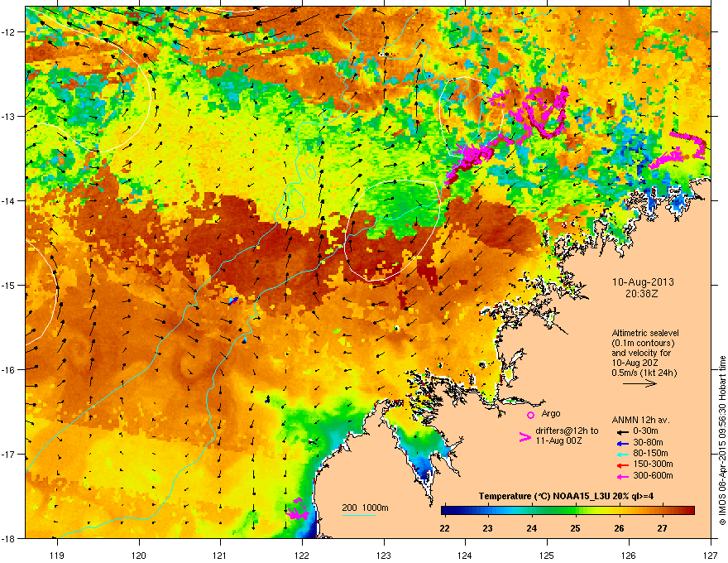
Task: Click the blue ANMN mooring arrow near 121.2E, -15.2
Action: 233,301
